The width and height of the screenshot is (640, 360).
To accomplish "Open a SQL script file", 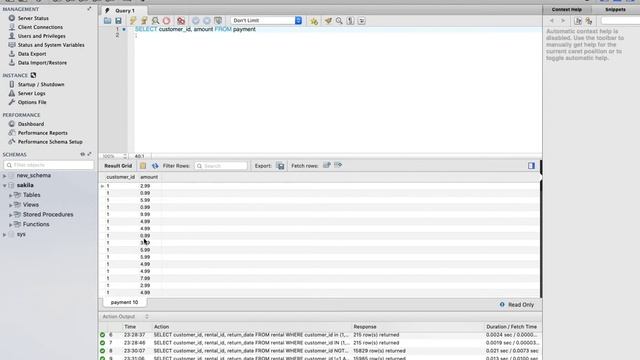I will point(107,20).
